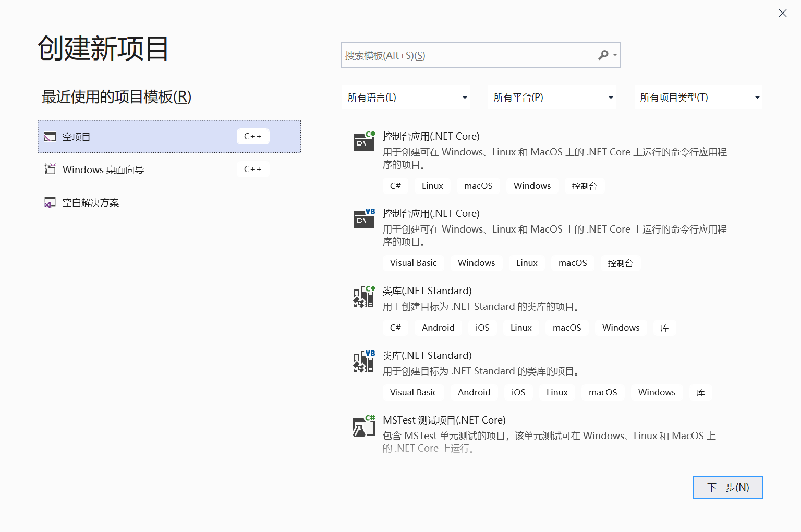Viewport: 801px width, 532px height.
Task: Click the MSTest 测试项目 flask icon
Action: pyautogui.click(x=363, y=426)
